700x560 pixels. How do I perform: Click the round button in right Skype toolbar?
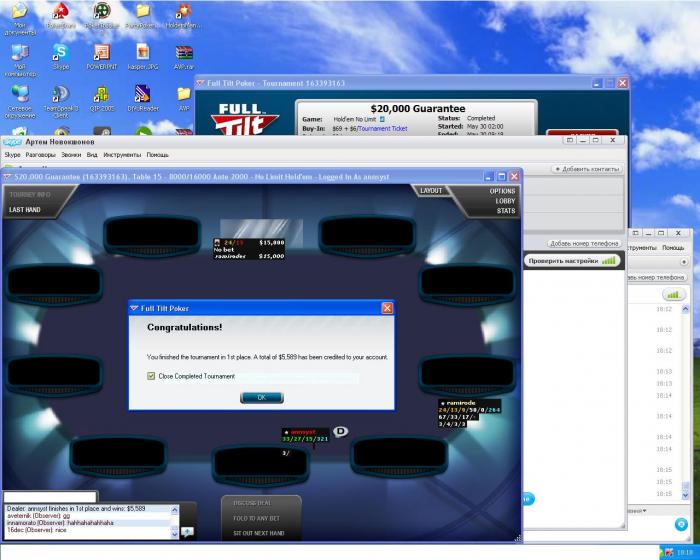[x=684, y=262]
